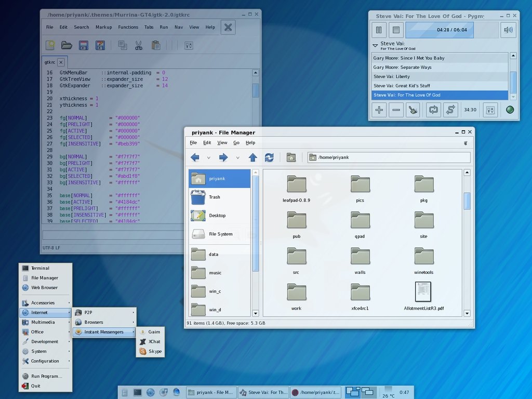Select Gary Moore: Separate Ways track

440,67
